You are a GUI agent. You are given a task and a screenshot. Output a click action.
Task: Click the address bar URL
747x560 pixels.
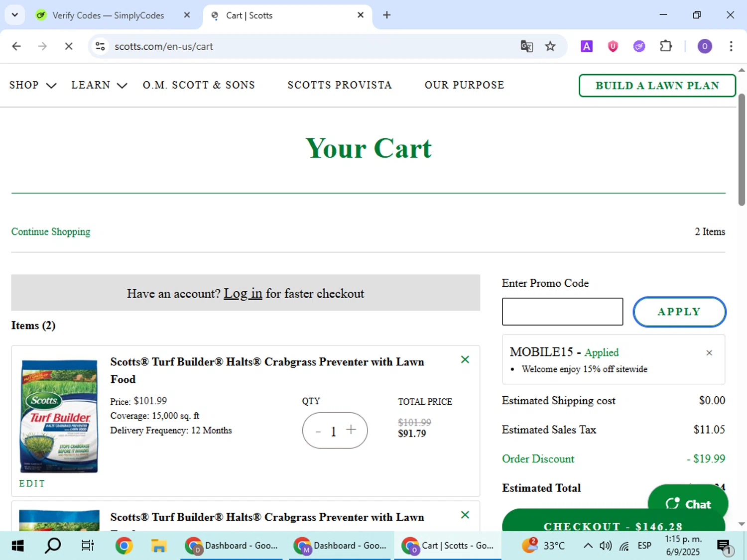[x=164, y=46]
